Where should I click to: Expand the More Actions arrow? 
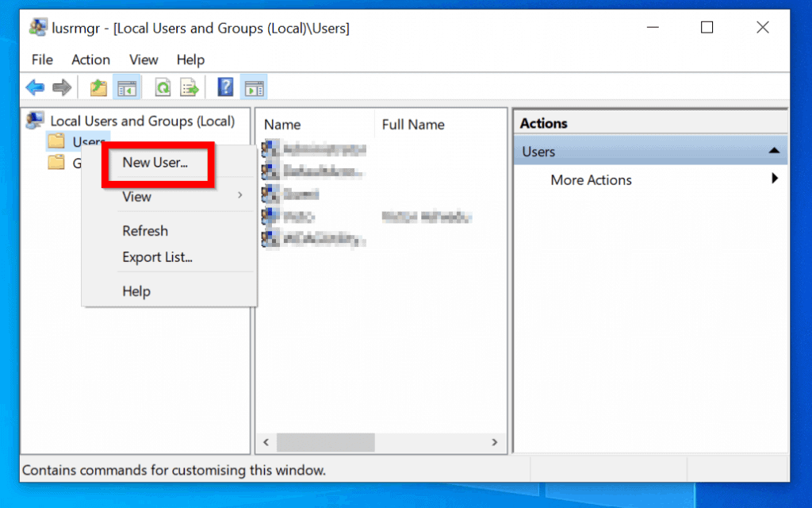[775, 179]
